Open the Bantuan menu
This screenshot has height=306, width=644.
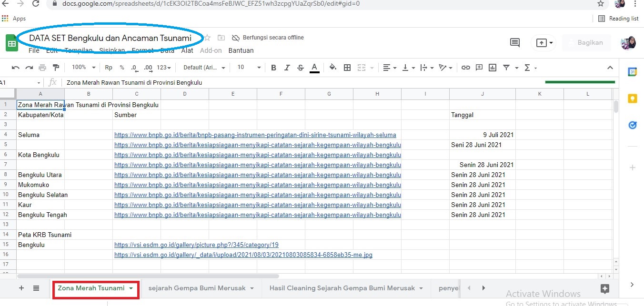tap(241, 50)
